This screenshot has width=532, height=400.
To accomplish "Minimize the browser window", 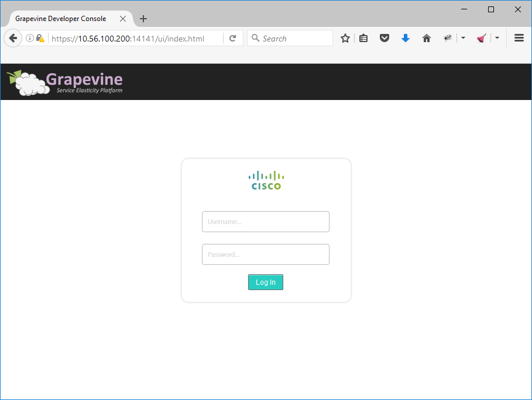I will [464, 9].
